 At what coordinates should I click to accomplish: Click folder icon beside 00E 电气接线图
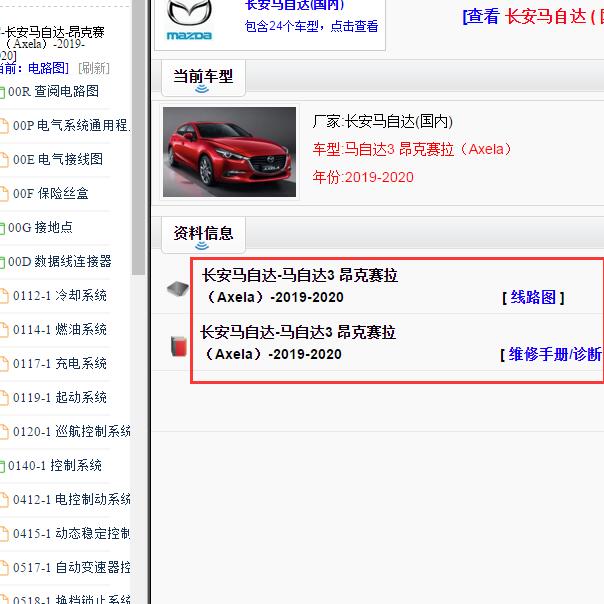[x=4, y=160]
